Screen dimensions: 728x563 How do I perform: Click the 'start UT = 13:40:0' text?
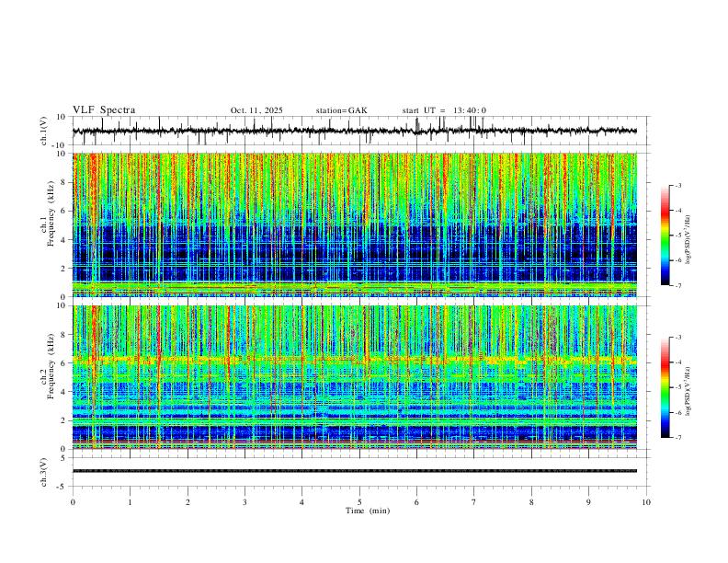coord(444,110)
